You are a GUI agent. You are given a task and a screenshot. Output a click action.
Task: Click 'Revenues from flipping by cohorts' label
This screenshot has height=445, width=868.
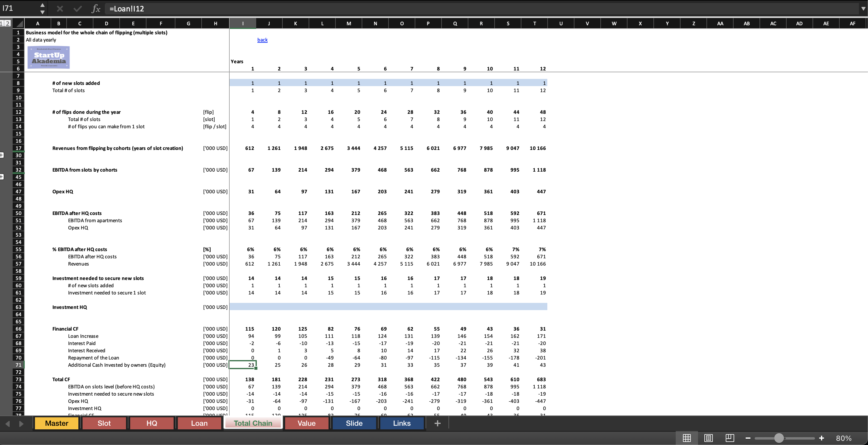(x=118, y=148)
